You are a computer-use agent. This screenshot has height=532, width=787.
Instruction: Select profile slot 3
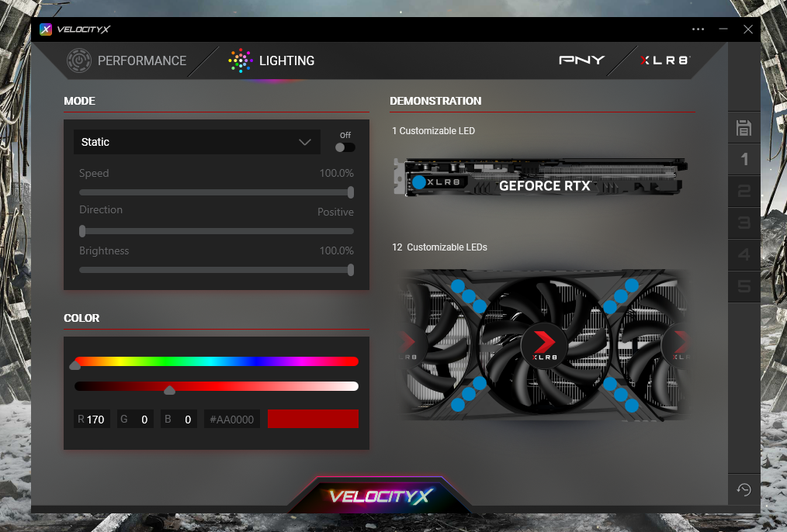(x=744, y=223)
